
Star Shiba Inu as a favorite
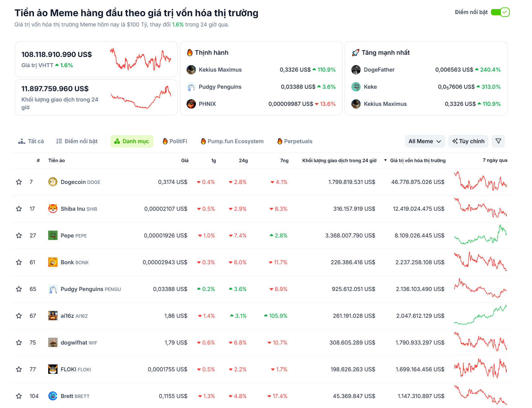click(x=19, y=209)
